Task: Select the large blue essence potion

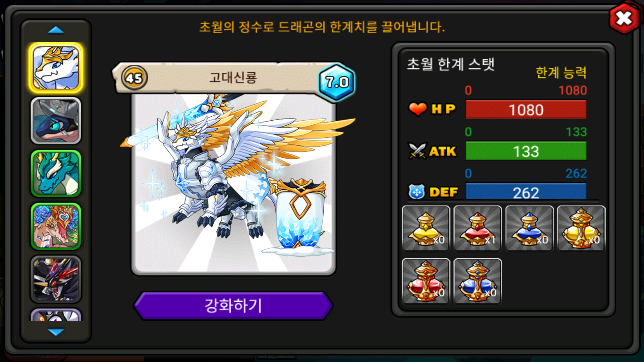Action: (x=477, y=281)
